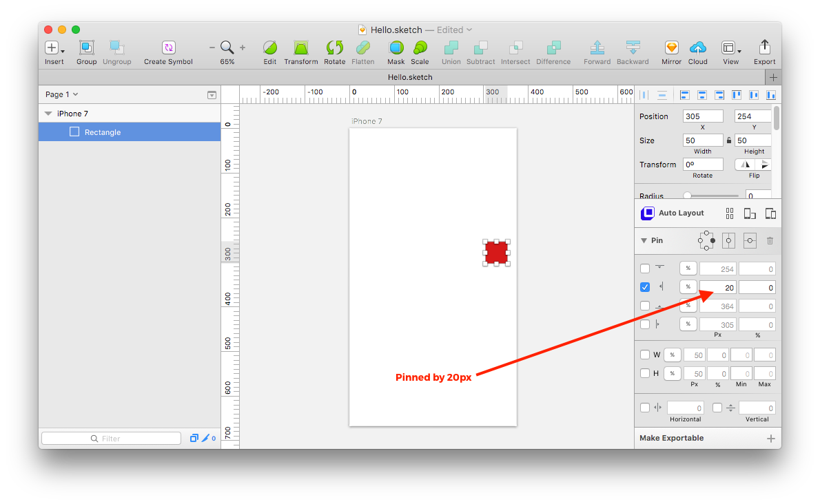Move layer Backward using toolbar

633,48
